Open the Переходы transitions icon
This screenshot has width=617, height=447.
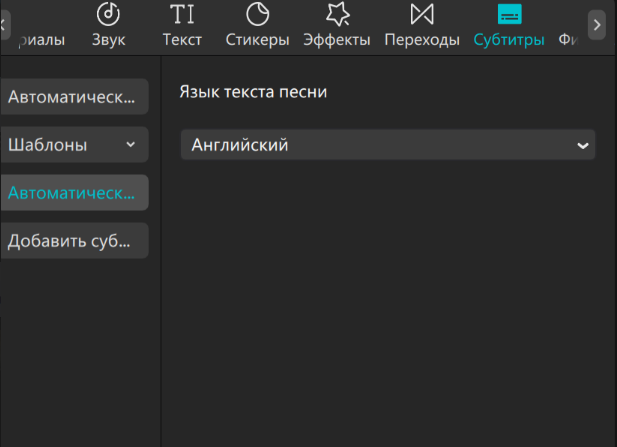tap(422, 14)
